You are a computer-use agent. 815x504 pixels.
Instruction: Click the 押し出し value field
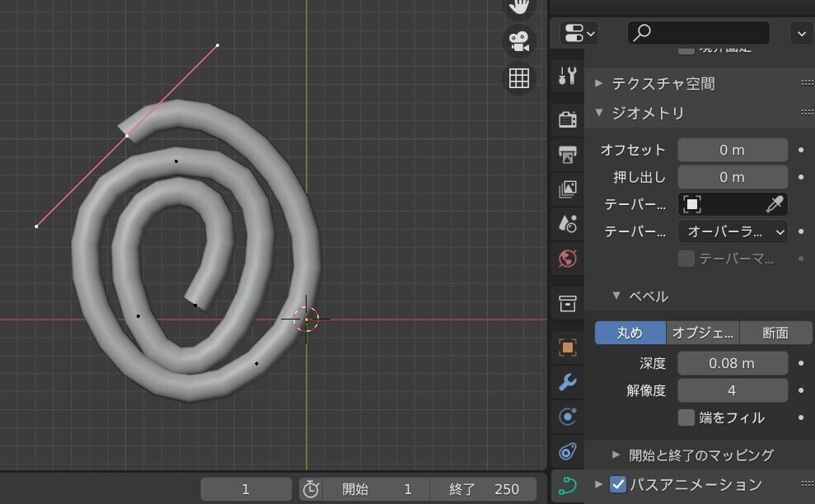click(733, 177)
